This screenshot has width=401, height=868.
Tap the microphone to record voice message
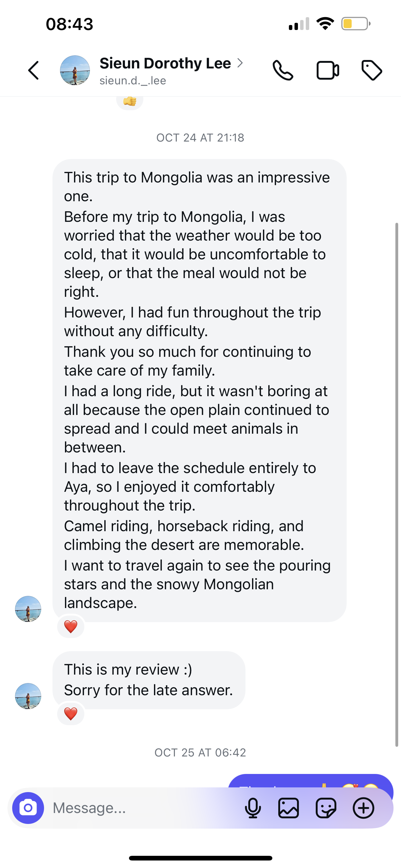tap(253, 808)
